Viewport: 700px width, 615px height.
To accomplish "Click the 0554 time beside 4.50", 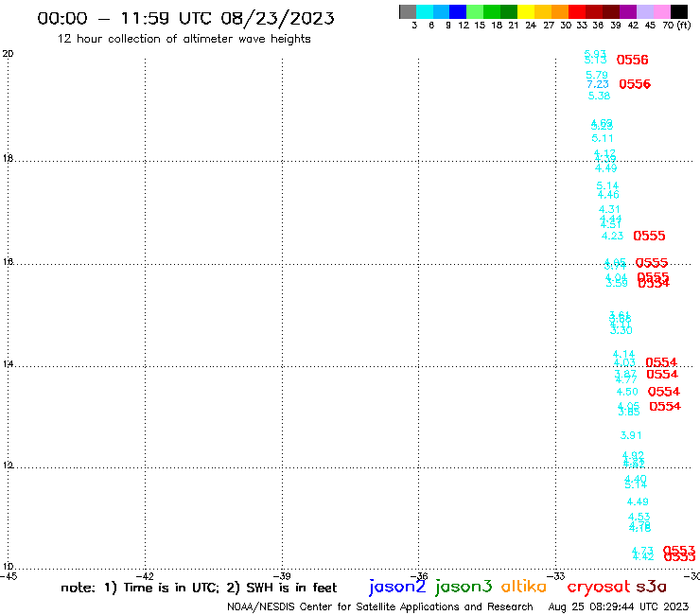I will (664, 392).
